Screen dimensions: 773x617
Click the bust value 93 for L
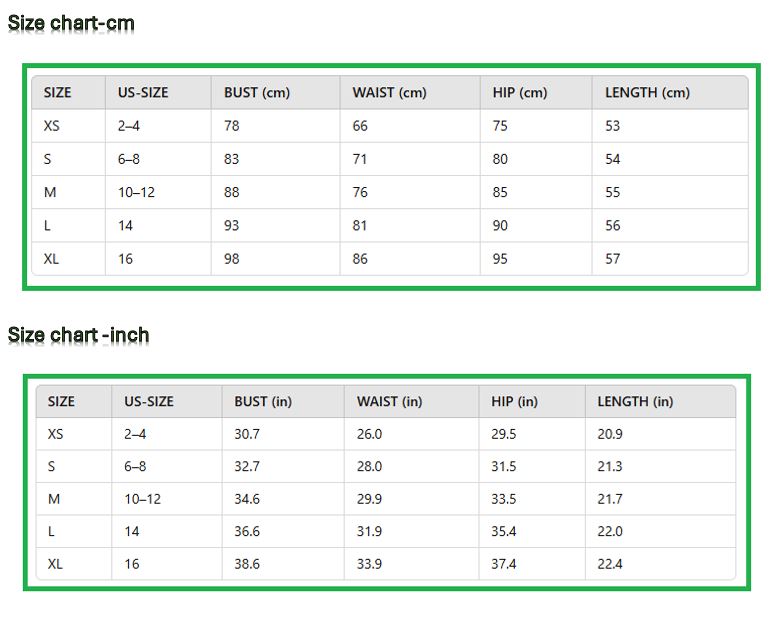(232, 225)
